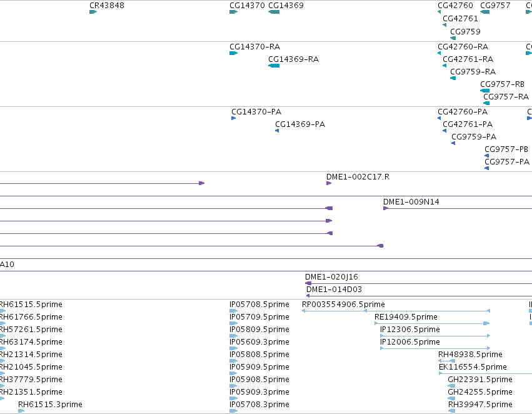Click the CR43848 teal gene arrow glyph
Image resolution: width=532 pixels, height=414 pixels.
[x=93, y=13]
